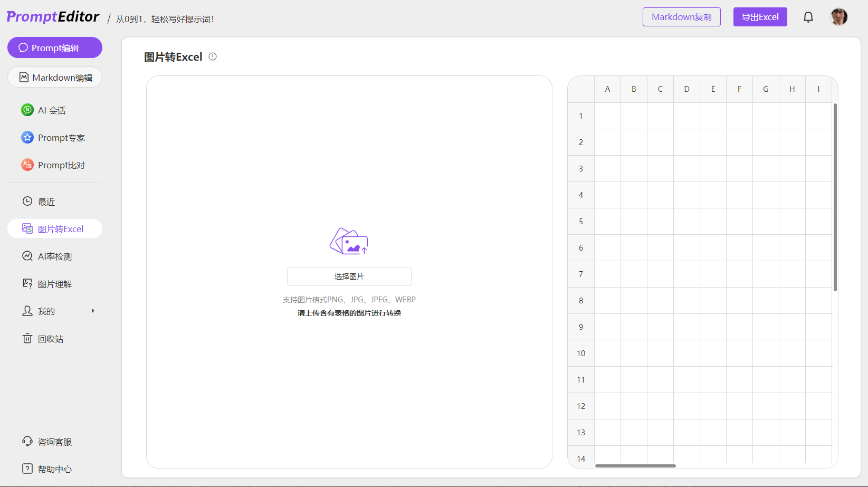Click the Prompt编辑 button
The image size is (868, 487).
pos(55,48)
